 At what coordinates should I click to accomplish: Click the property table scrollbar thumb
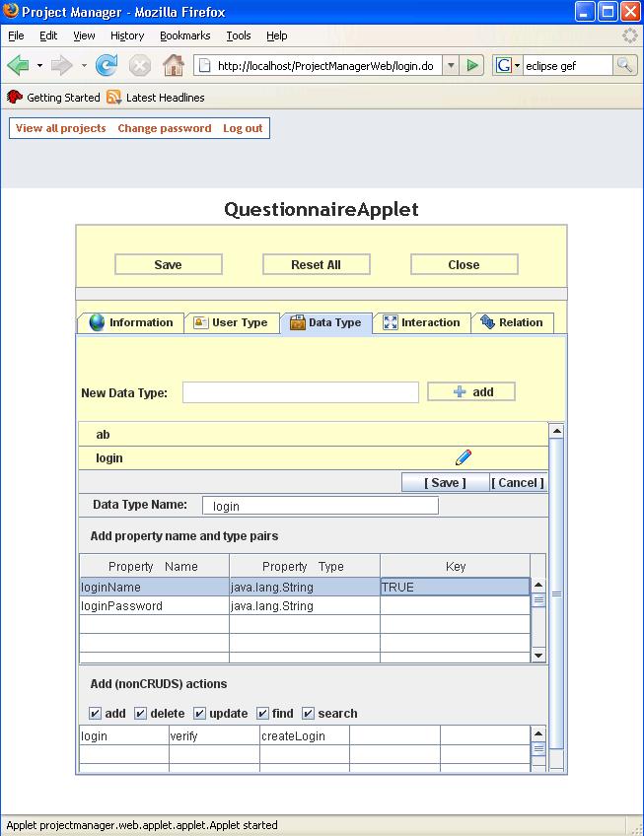[538, 600]
